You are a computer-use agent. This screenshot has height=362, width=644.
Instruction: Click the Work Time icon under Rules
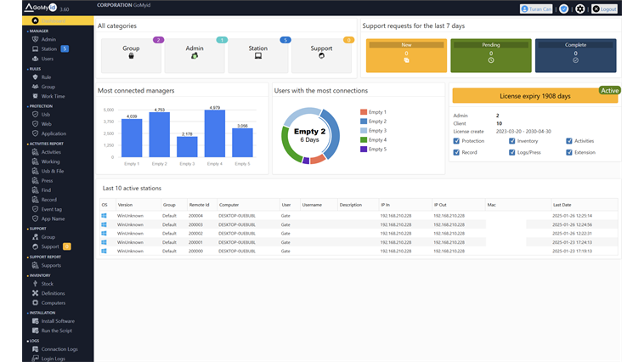[35, 96]
